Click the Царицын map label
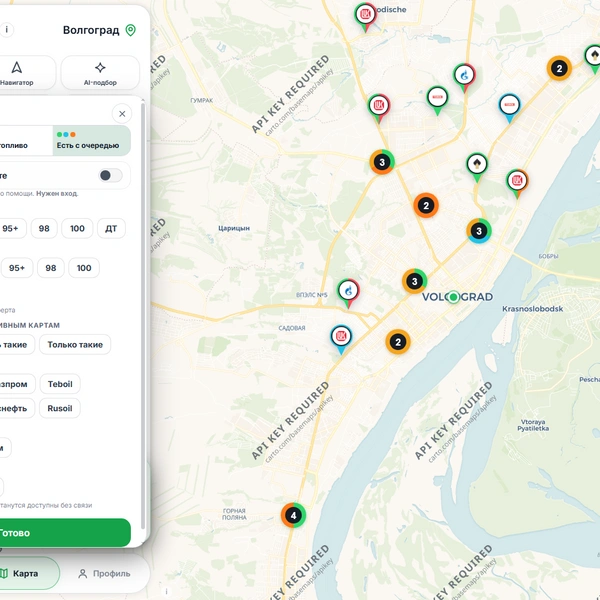 pyautogui.click(x=234, y=228)
